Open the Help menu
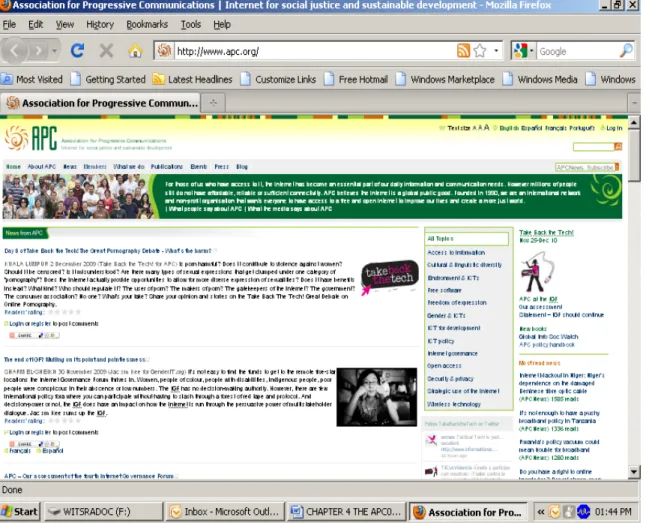The height and width of the screenshot is (523, 646). [x=222, y=25]
